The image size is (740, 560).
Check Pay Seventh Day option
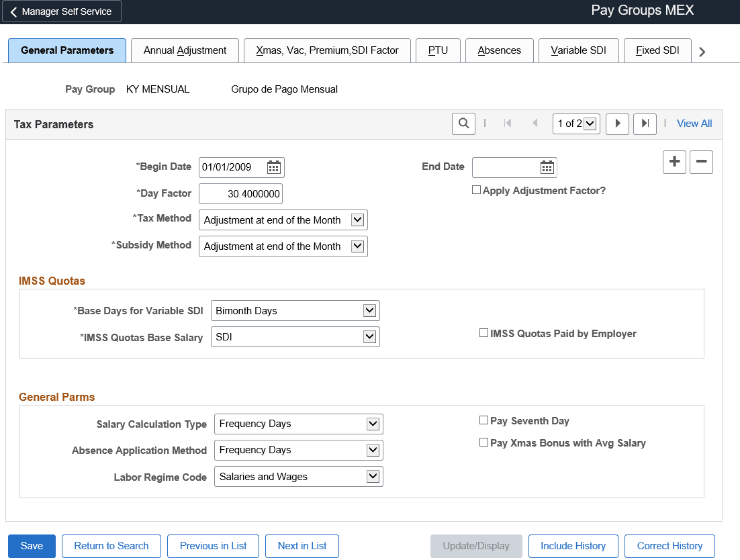(483, 420)
